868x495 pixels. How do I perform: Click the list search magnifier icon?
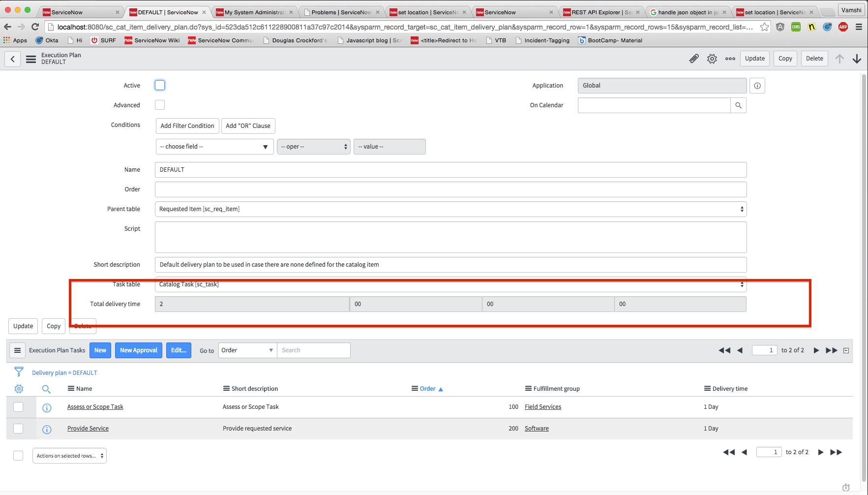pyautogui.click(x=46, y=389)
